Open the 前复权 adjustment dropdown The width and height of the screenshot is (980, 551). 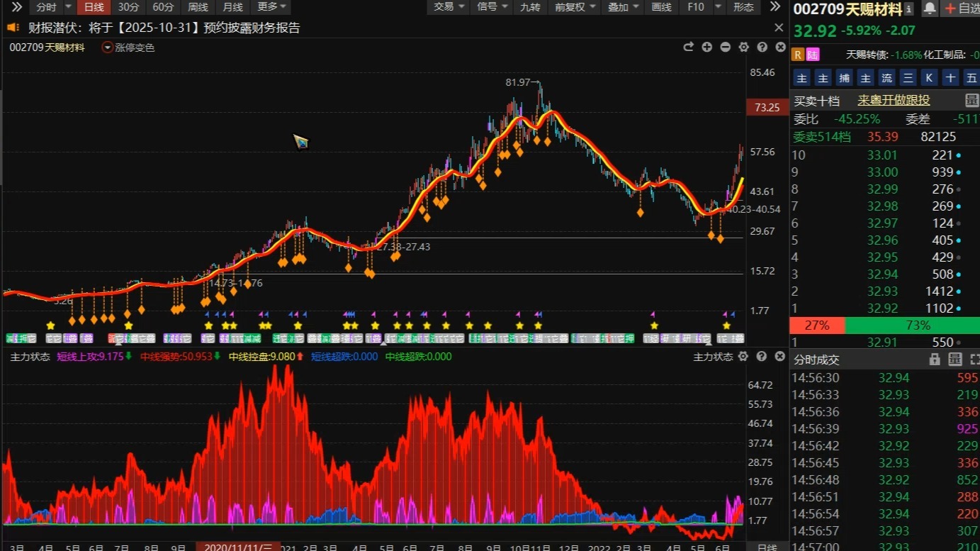coord(575,7)
